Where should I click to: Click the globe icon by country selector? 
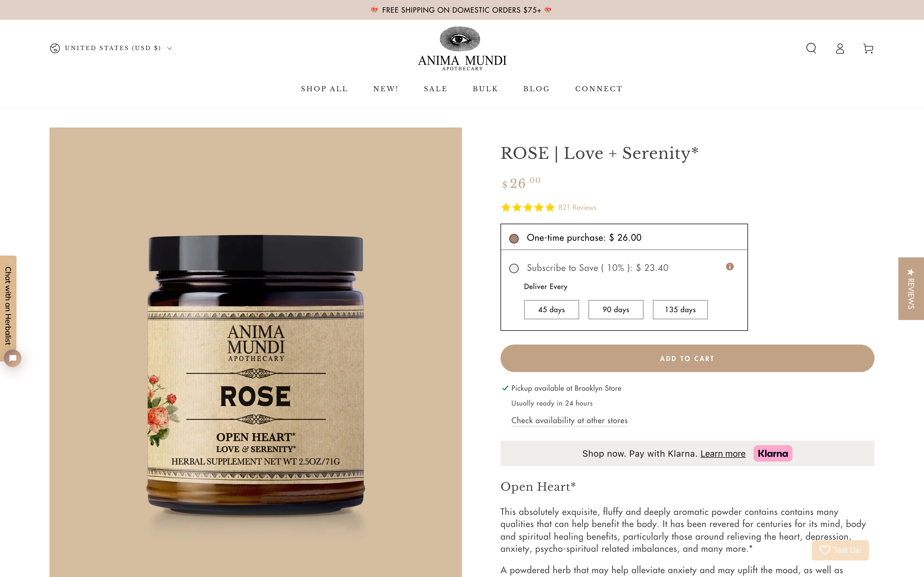click(55, 48)
